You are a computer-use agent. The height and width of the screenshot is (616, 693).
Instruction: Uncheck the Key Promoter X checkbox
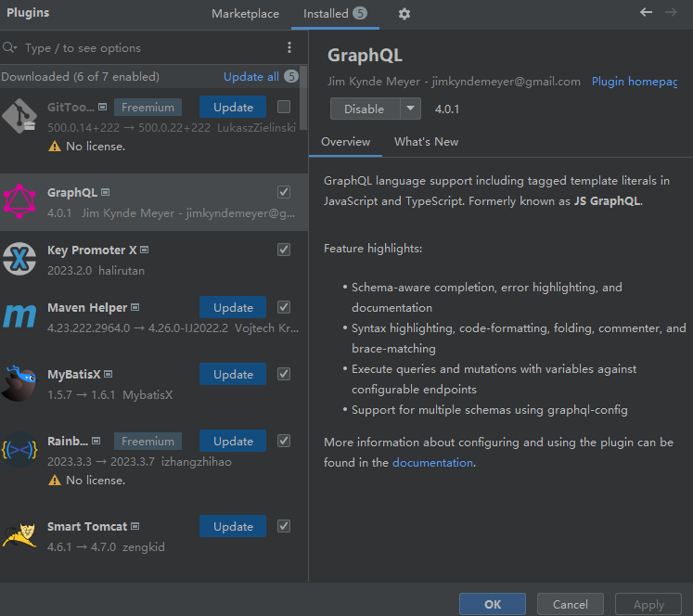click(284, 250)
